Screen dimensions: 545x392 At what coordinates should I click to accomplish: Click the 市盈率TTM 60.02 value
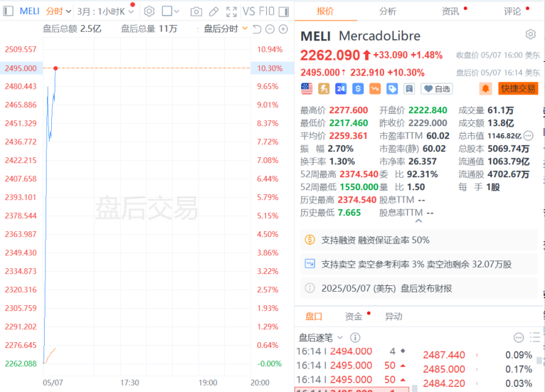pos(438,136)
